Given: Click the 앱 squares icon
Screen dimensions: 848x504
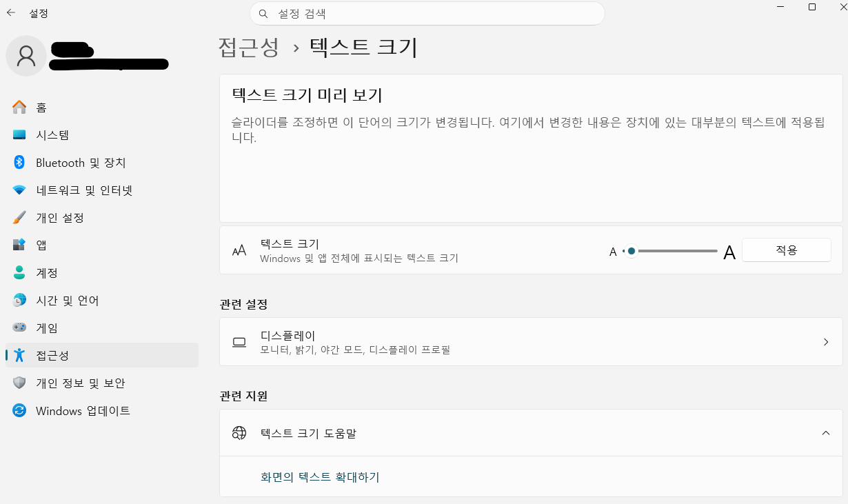Looking at the screenshot, I should [19, 245].
